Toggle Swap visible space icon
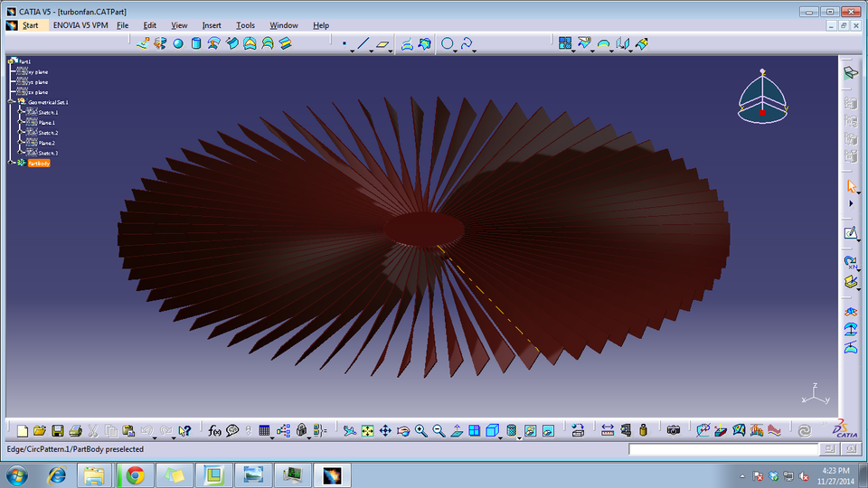The width and height of the screenshot is (868, 488). coord(548,430)
